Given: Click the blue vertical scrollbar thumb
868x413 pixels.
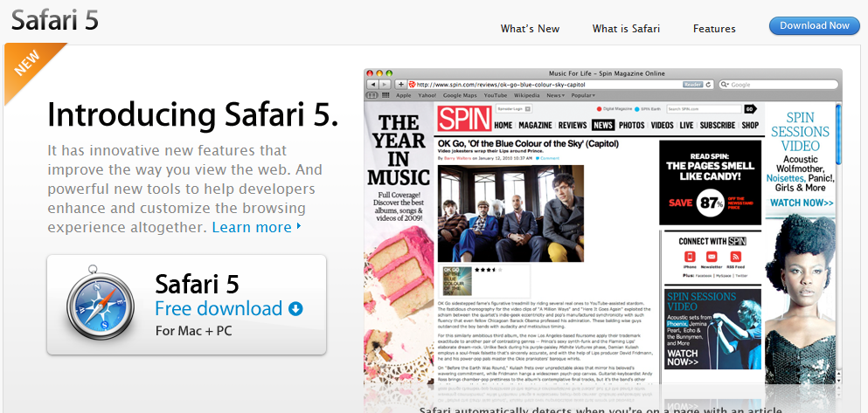Looking at the screenshot, I should 838,134.
